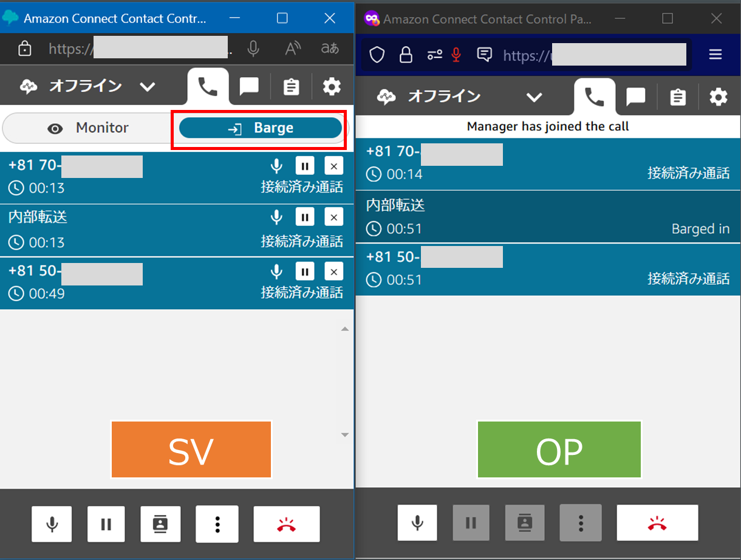The image size is (741, 560).
Task: Click the URL field in SV window
Action: pyautogui.click(x=140, y=49)
